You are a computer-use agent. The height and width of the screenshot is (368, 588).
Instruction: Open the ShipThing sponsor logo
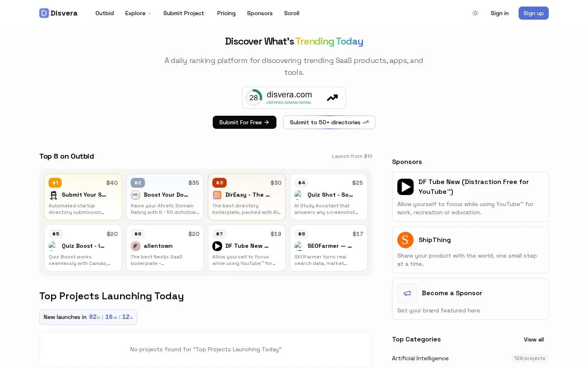405,240
